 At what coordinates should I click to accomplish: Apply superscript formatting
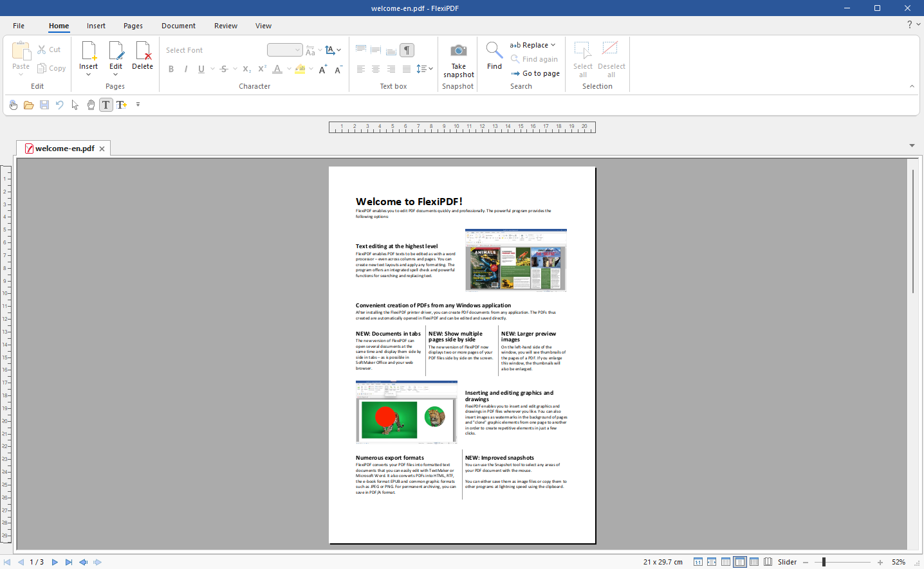coord(262,69)
